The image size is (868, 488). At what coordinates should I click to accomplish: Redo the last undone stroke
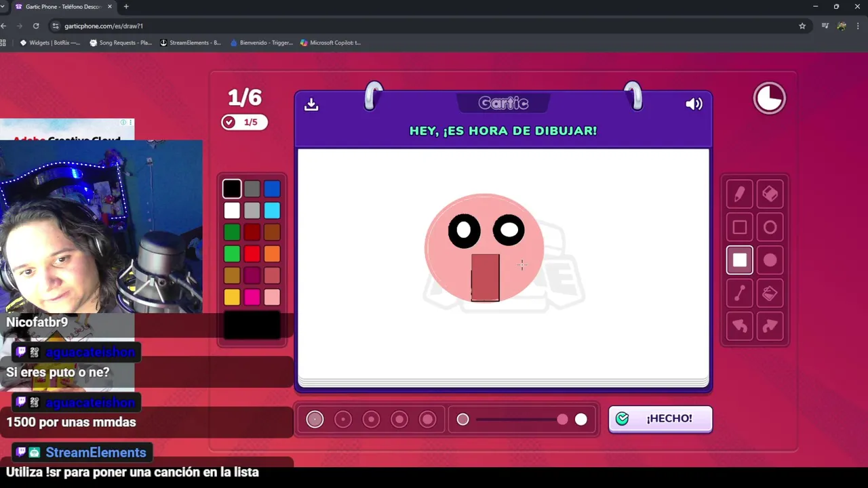tap(770, 326)
